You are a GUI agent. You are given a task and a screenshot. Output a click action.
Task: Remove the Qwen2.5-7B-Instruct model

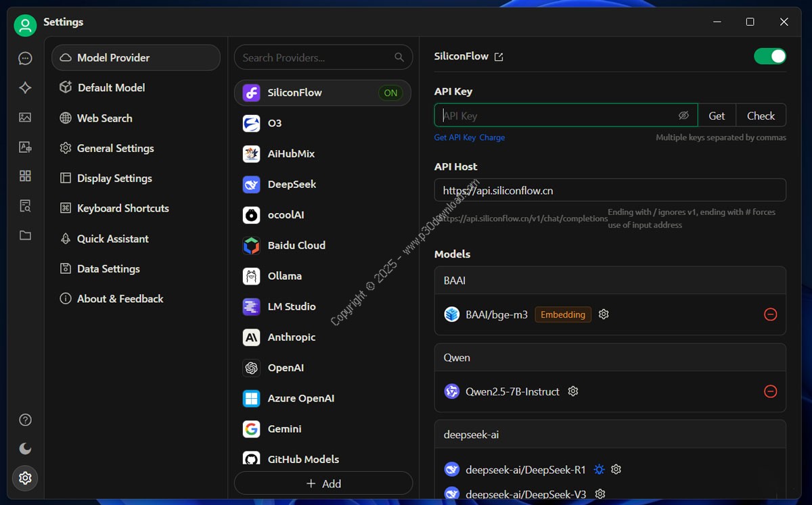click(x=770, y=391)
